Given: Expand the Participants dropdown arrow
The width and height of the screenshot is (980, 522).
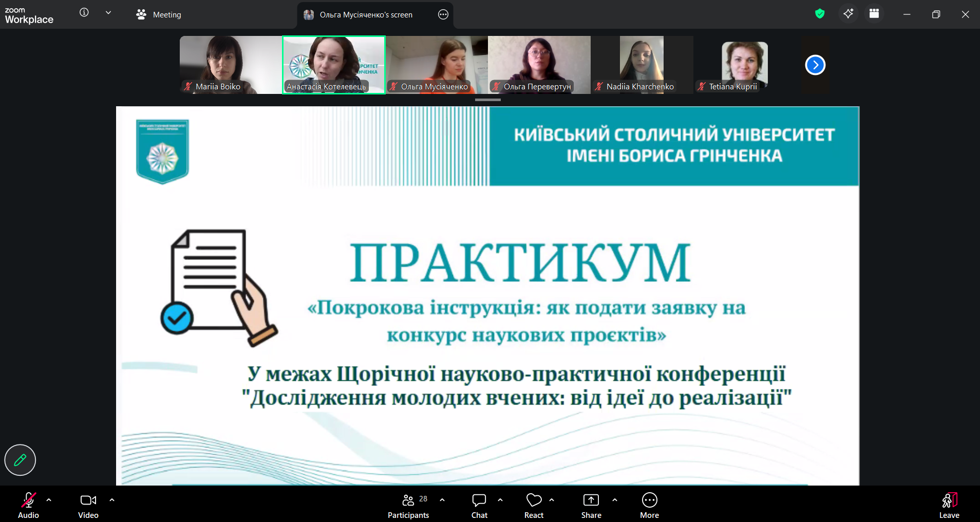Looking at the screenshot, I should click(x=441, y=500).
